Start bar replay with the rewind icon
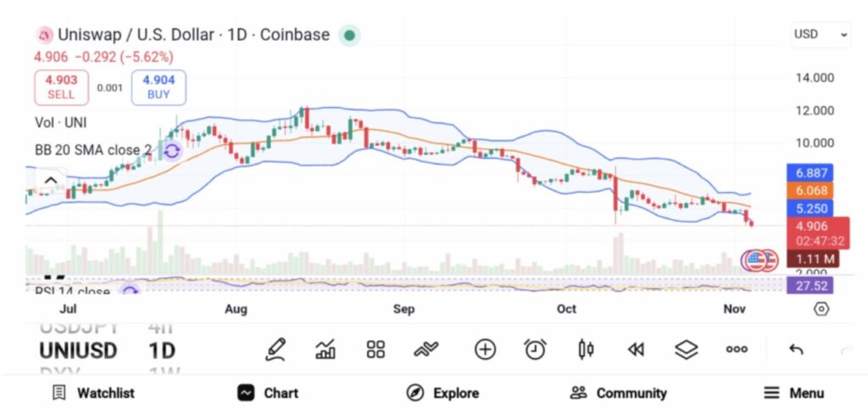Screen dimensions: 868x409 click(x=635, y=349)
